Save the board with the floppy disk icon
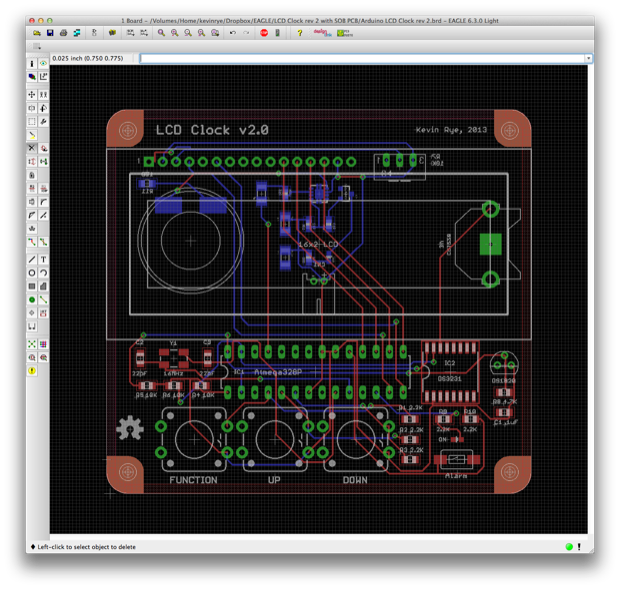Viewport: 620px width, 589px height. tap(50, 33)
